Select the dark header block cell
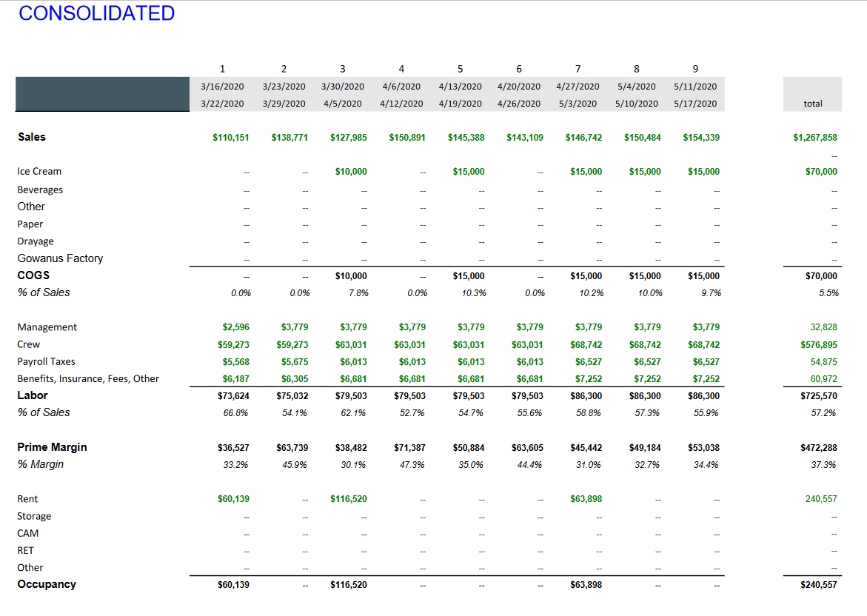The image size is (867, 616). click(x=102, y=94)
